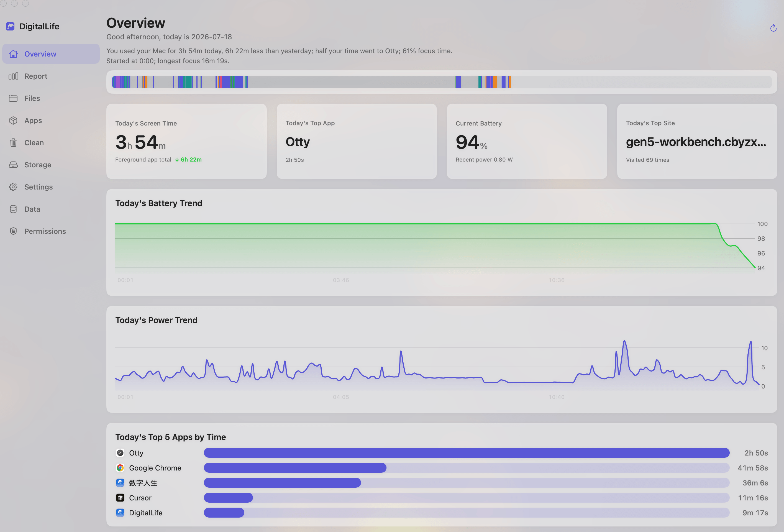Click the 11m 16s Cursor duration

coord(753,498)
